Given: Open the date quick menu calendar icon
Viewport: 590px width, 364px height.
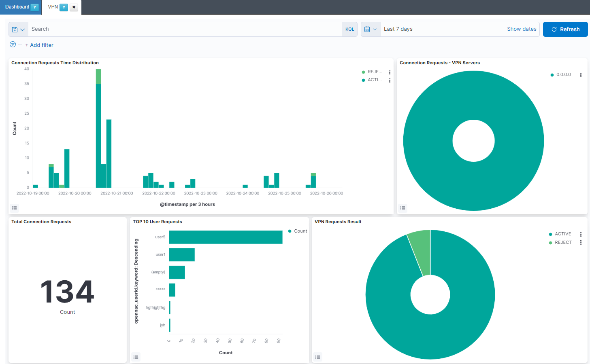Looking at the screenshot, I should point(371,29).
